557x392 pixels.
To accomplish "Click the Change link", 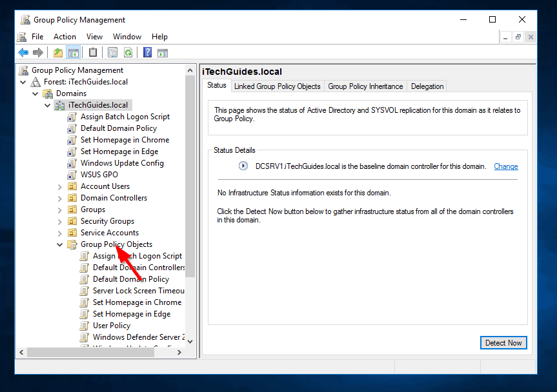I will (x=505, y=166).
